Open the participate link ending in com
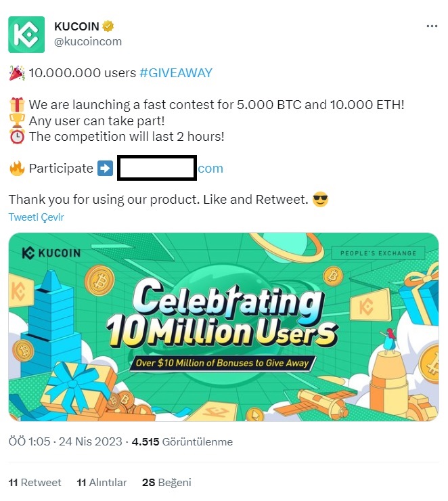The width and height of the screenshot is (448, 501). click(x=210, y=169)
